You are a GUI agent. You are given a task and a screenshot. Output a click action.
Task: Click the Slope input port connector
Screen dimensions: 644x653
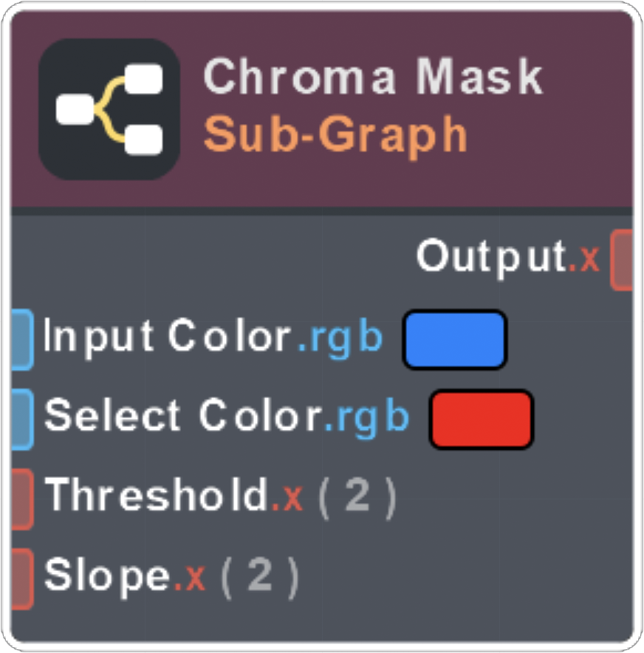[x=21, y=578]
